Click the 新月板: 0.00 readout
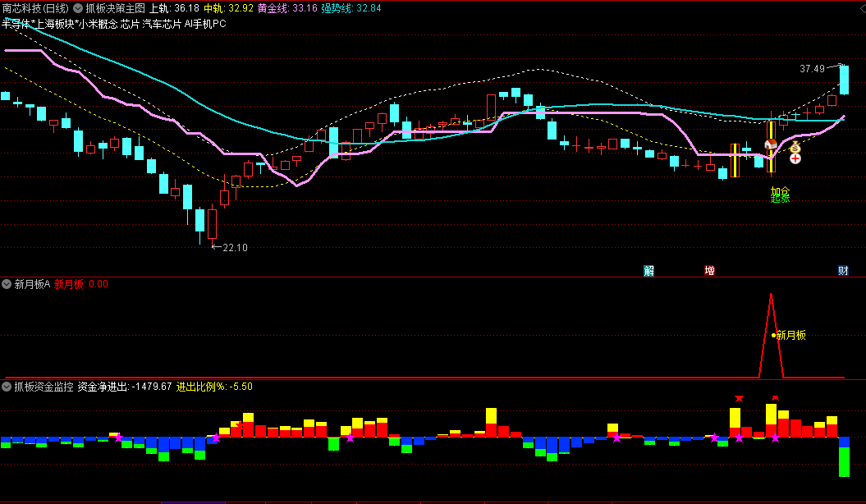 coord(81,284)
